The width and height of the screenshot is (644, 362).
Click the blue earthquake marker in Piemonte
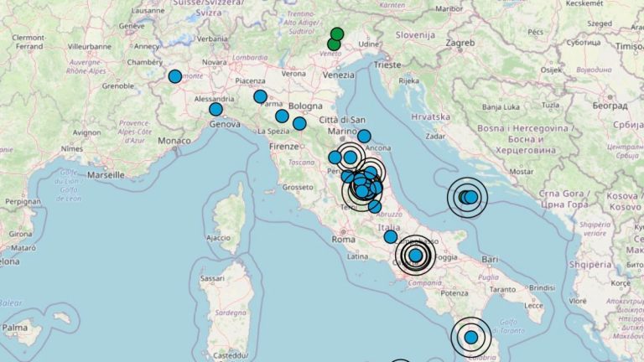point(174,76)
